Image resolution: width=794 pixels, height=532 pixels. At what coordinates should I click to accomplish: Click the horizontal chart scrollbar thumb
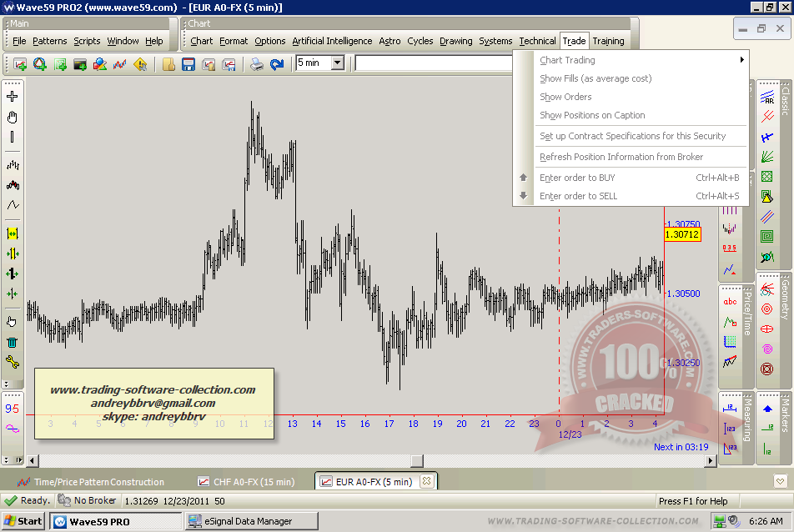416,460
